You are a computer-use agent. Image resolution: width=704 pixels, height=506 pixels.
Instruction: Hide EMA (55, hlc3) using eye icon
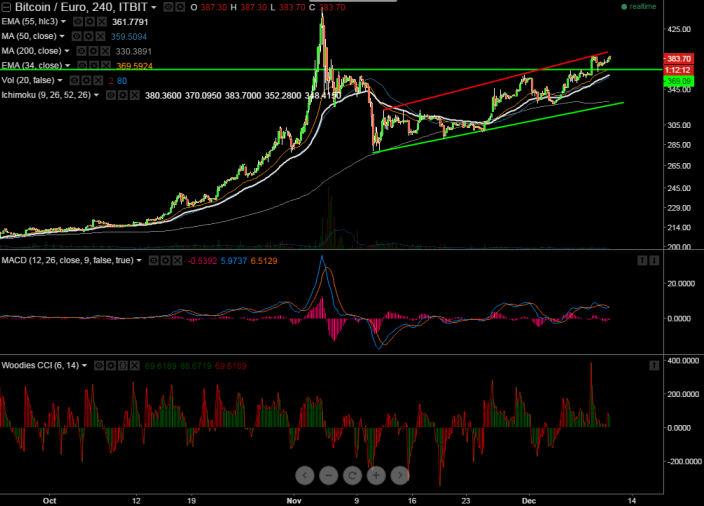[x=78, y=22]
